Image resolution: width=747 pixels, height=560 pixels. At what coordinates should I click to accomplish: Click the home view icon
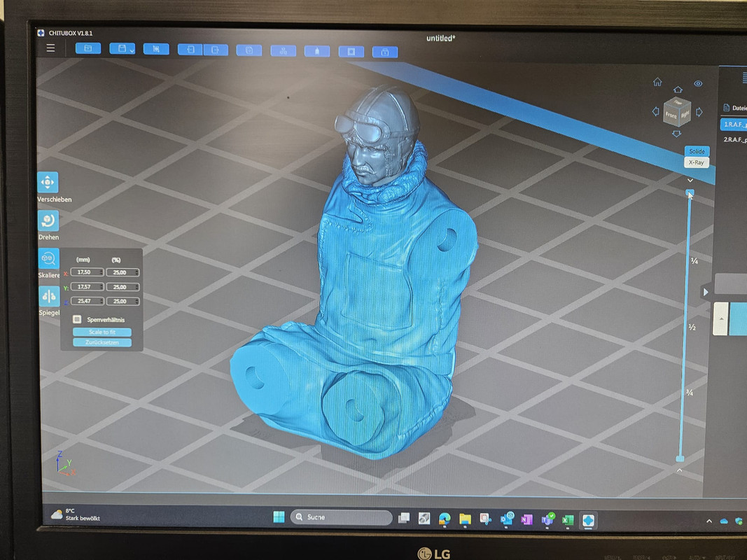coord(657,82)
